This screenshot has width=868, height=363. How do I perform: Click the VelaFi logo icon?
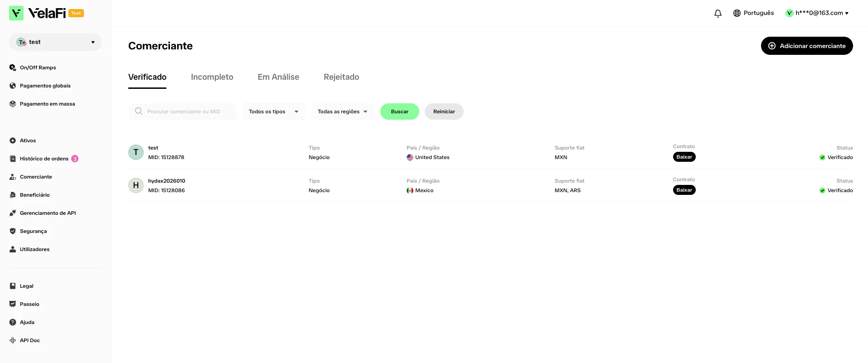coord(16,13)
